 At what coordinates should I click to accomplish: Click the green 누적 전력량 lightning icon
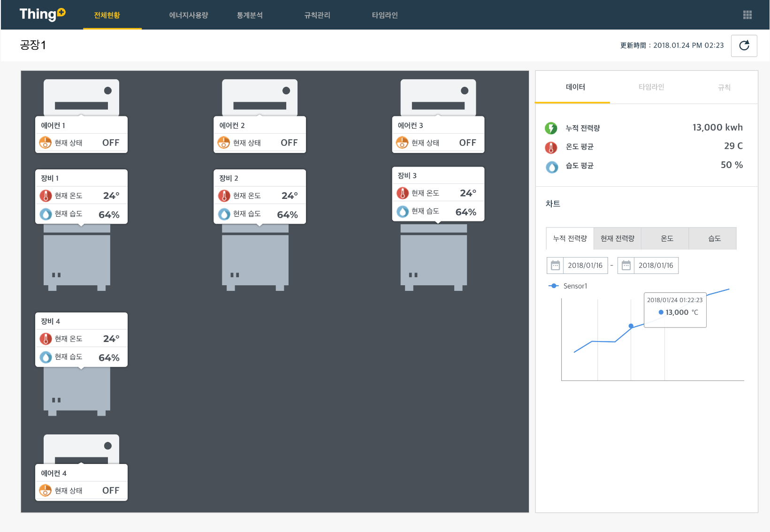[551, 128]
